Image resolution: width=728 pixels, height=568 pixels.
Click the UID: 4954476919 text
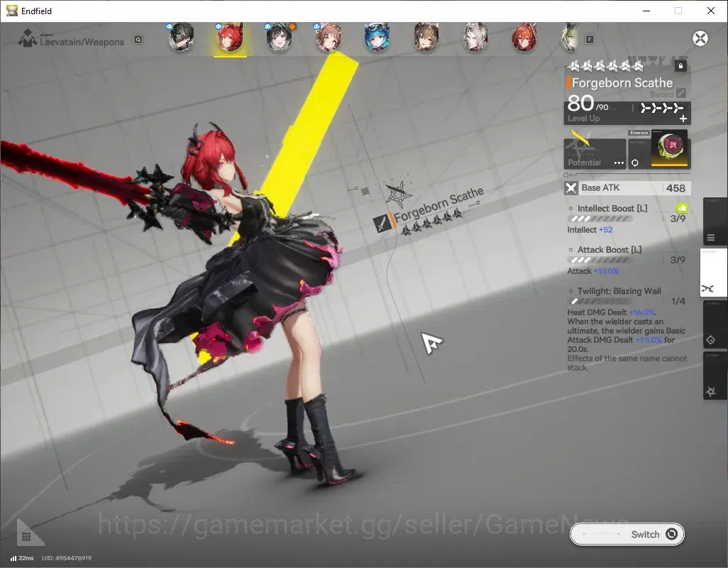point(67,558)
